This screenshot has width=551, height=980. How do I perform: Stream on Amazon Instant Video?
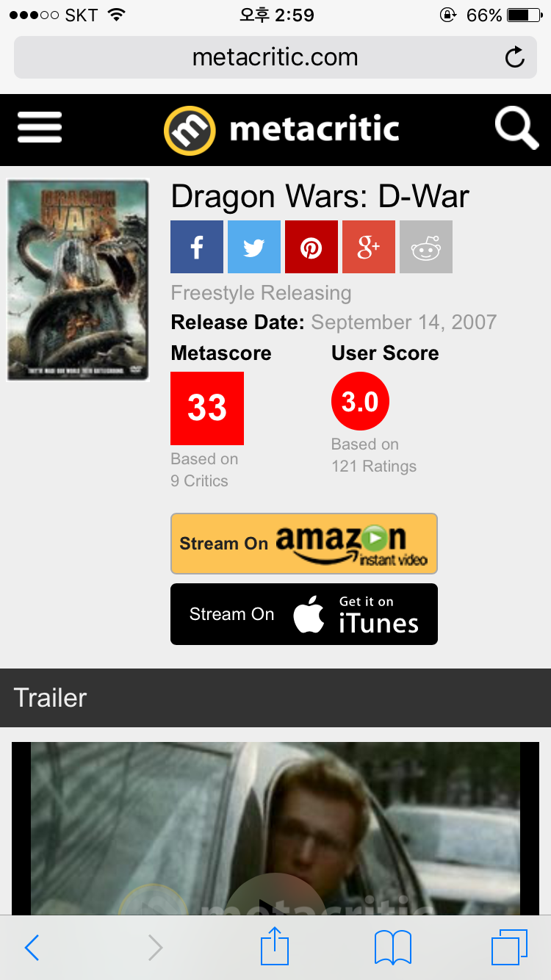point(304,544)
